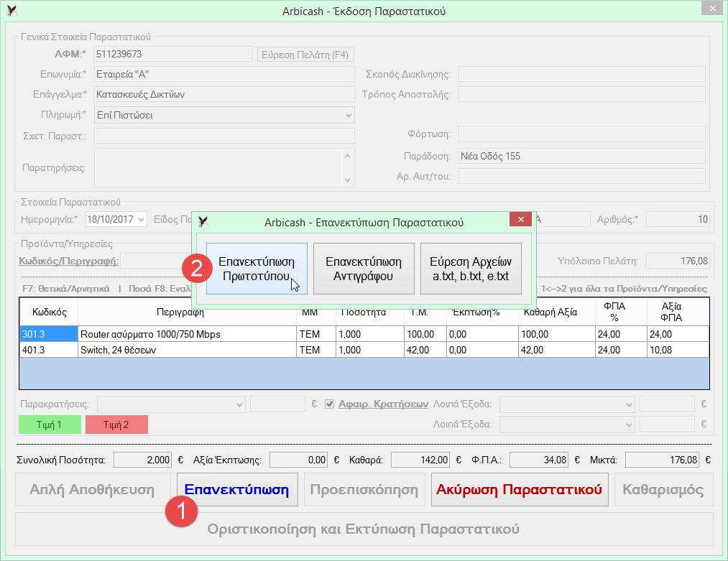Click the Επάγγελμα input field
Viewport: 728px width, 561px height.
[x=224, y=94]
